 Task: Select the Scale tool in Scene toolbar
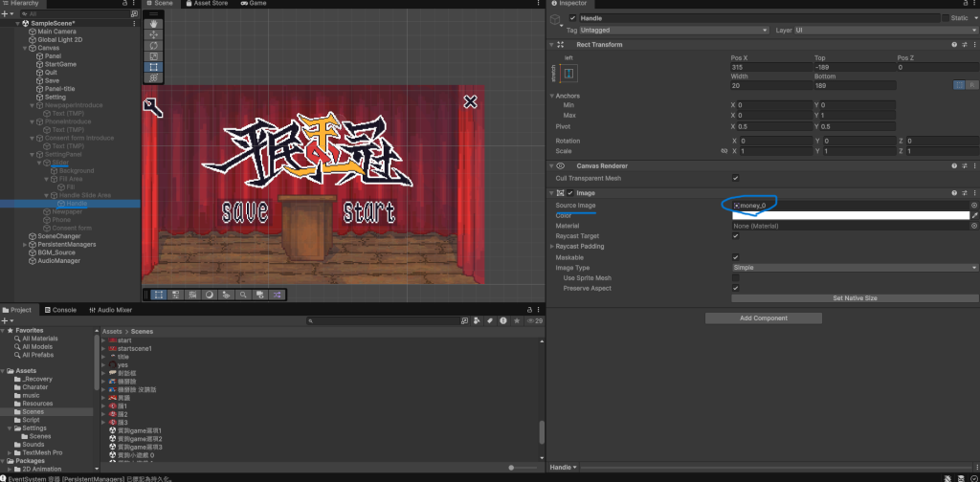coord(154,56)
